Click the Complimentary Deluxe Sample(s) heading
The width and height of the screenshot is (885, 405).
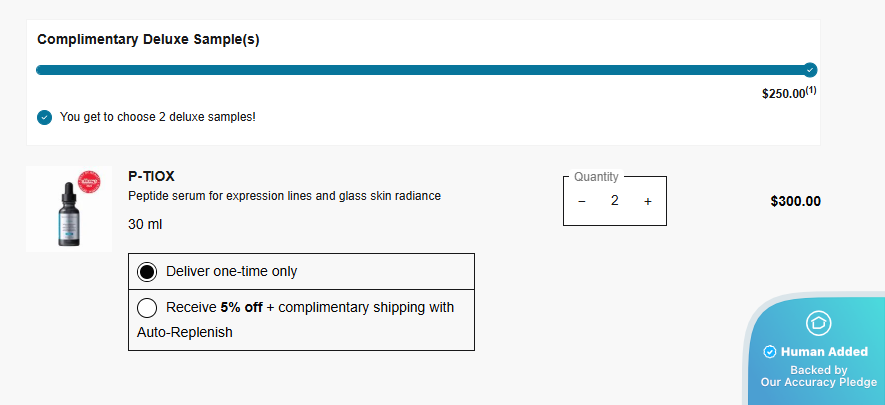pyautogui.click(x=148, y=40)
